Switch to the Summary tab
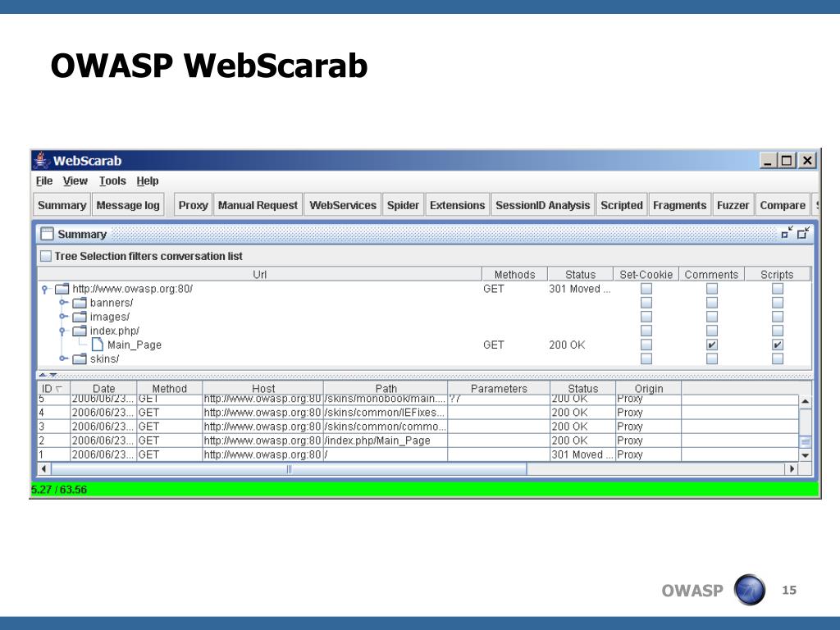 point(62,205)
